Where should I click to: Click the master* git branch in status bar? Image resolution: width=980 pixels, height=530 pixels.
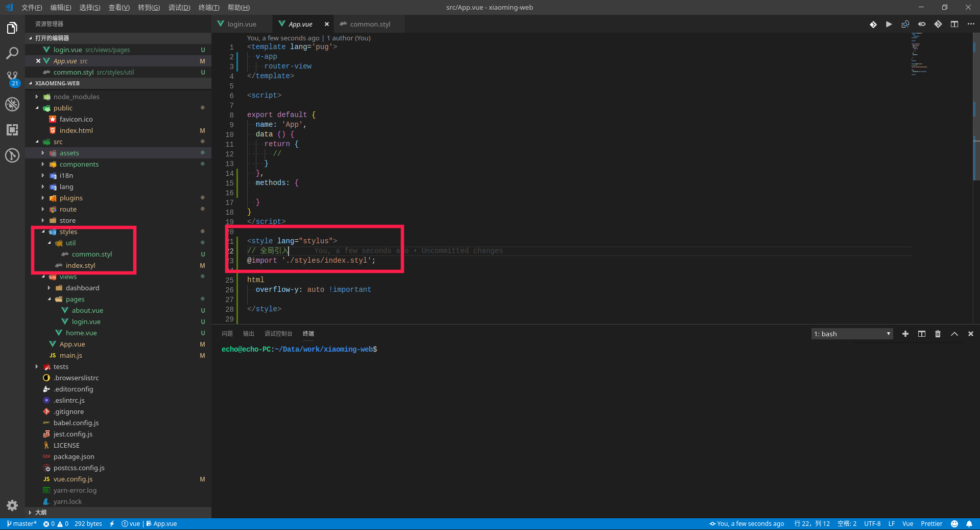coord(21,524)
